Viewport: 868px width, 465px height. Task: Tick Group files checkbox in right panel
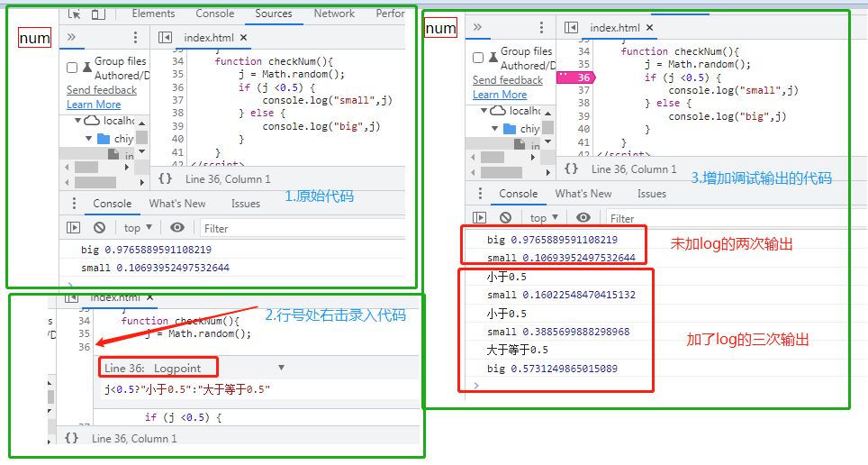[x=478, y=58]
